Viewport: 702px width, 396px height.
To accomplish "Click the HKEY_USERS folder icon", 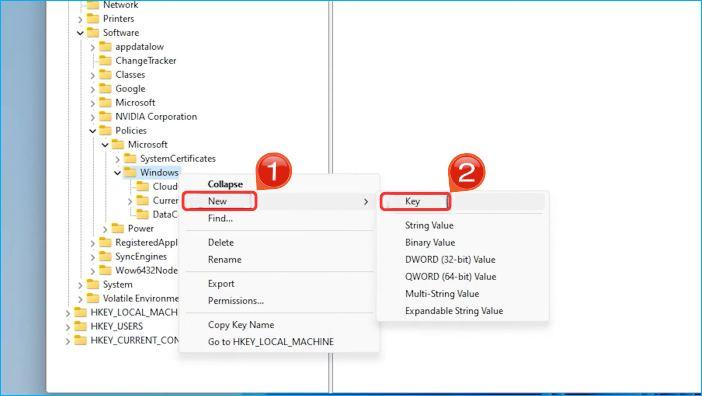I will (x=80, y=326).
